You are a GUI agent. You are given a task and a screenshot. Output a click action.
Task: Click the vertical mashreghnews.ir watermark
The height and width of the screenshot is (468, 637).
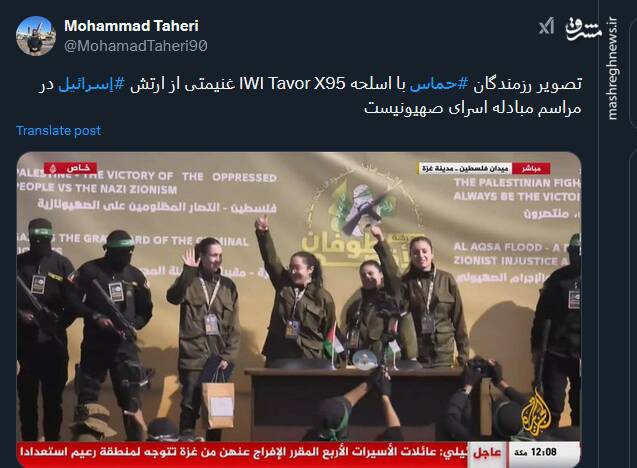click(613, 69)
